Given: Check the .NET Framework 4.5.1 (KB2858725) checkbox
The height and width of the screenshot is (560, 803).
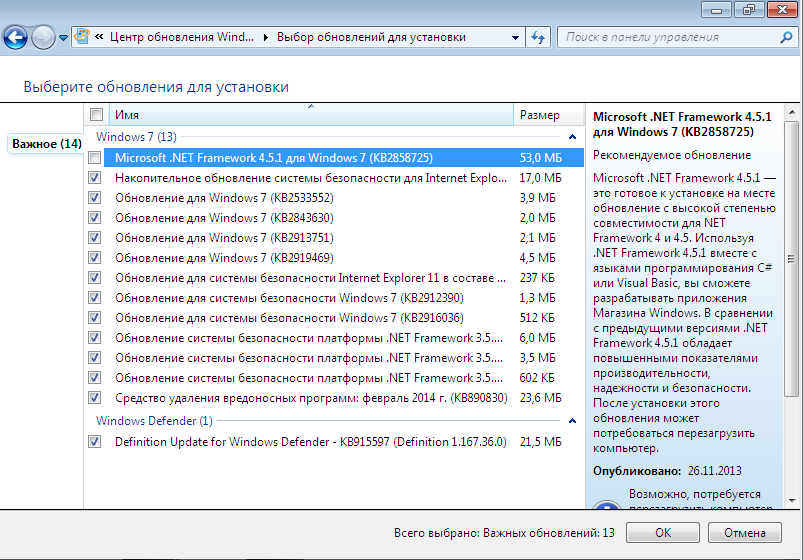Looking at the screenshot, I should click(94, 157).
